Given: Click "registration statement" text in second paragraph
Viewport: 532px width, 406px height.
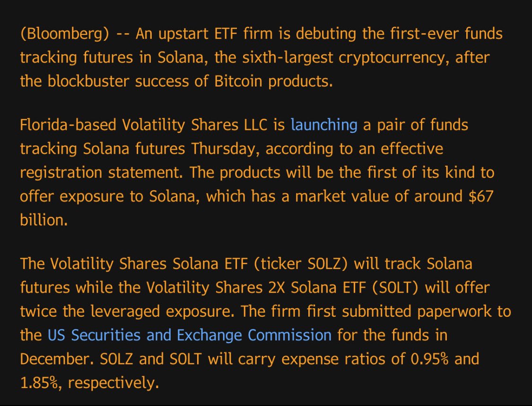Looking at the screenshot, I should coord(102,173).
